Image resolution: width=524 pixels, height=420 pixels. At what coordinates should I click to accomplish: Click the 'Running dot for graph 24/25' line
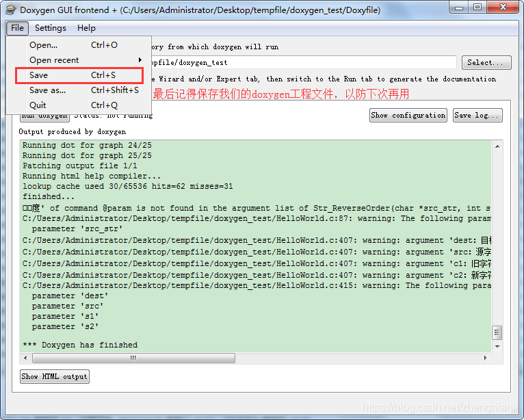point(87,145)
